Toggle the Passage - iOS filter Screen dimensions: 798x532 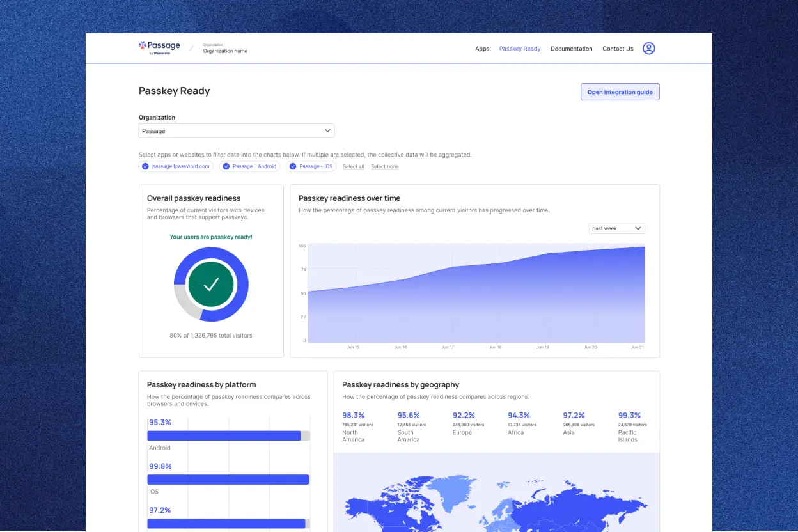click(311, 166)
